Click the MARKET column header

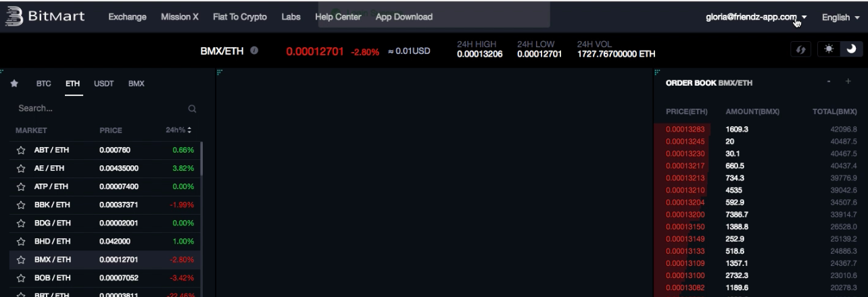click(31, 130)
